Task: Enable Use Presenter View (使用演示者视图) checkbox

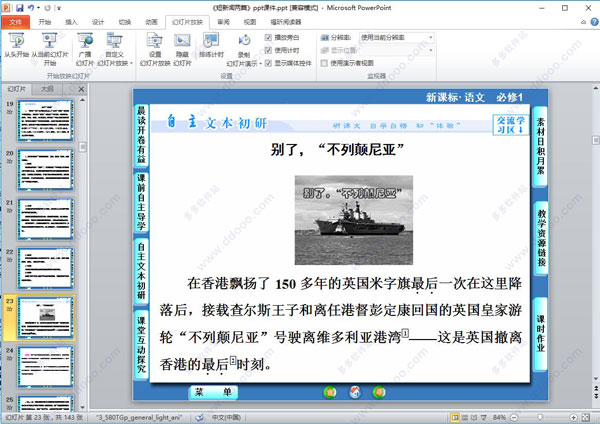Action: click(x=324, y=63)
